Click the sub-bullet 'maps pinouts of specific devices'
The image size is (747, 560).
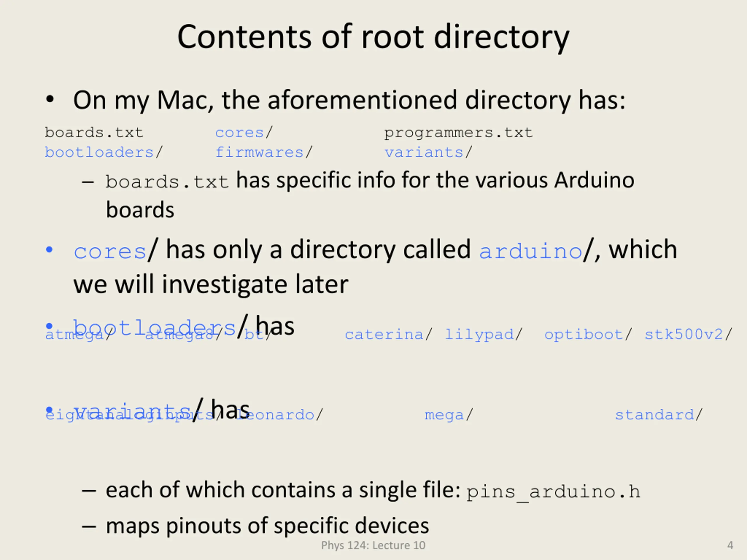[267, 526]
